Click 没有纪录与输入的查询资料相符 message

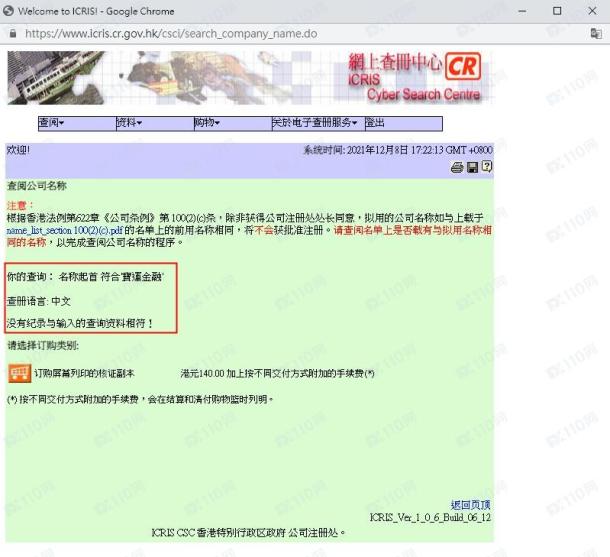[80, 323]
